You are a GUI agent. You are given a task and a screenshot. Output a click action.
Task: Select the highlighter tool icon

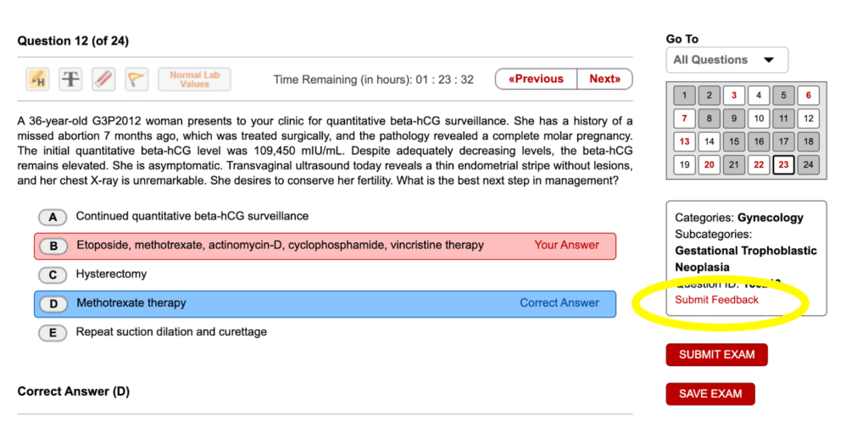(x=37, y=80)
